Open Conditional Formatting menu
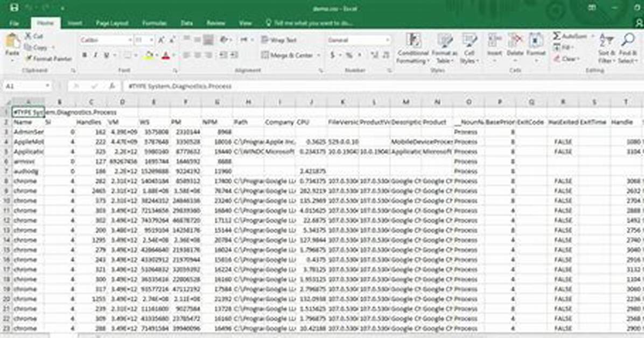 click(x=413, y=48)
